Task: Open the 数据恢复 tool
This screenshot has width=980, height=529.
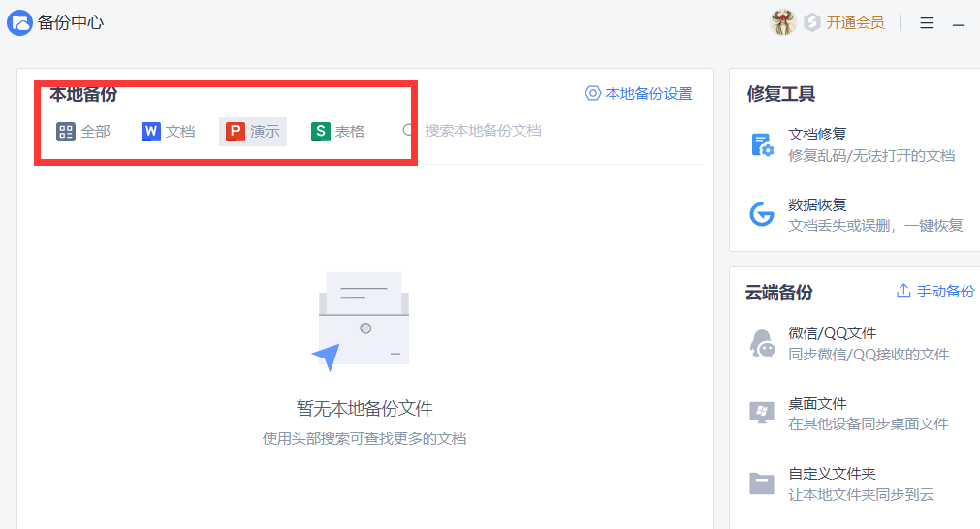Action: [x=856, y=215]
